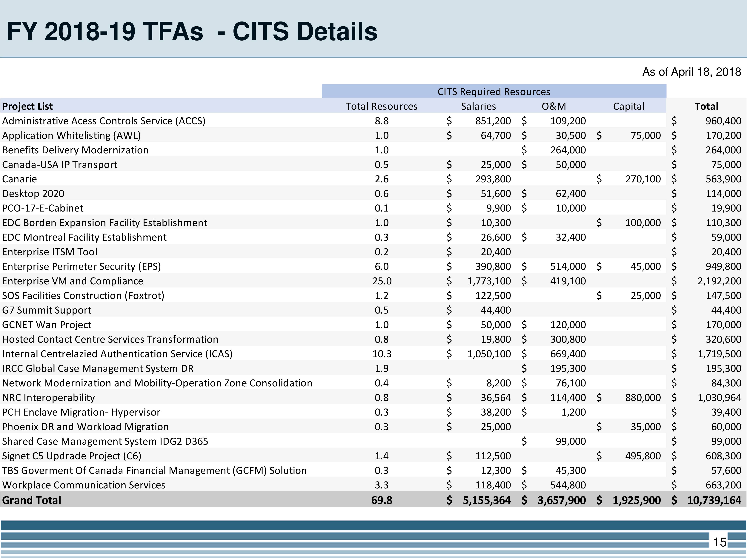Select EDC Borden capital value 100,000

click(x=643, y=223)
